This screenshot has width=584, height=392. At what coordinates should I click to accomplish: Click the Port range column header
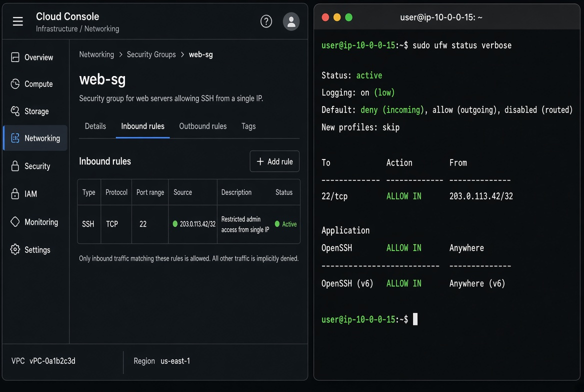coord(150,192)
